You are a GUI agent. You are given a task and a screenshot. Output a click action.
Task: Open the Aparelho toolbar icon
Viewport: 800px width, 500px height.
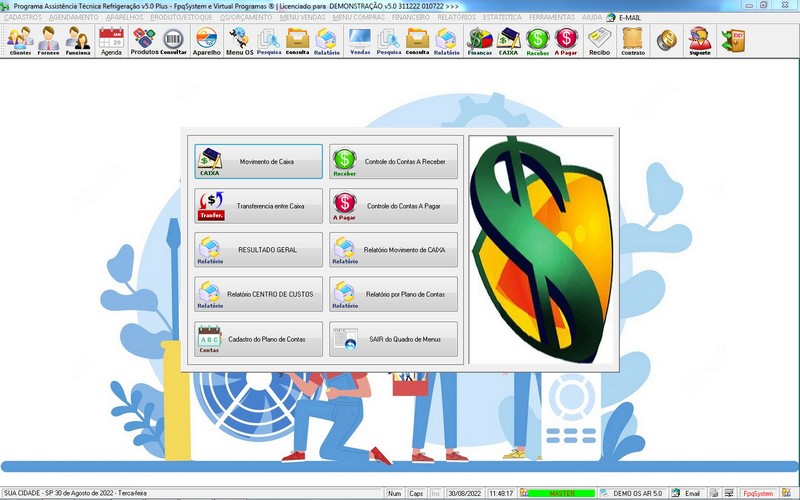tap(206, 40)
